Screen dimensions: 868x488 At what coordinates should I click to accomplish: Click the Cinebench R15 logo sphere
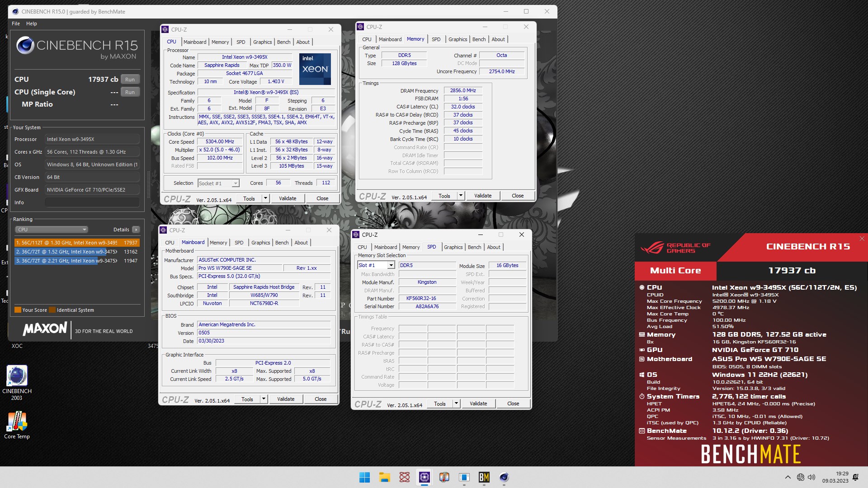point(25,45)
